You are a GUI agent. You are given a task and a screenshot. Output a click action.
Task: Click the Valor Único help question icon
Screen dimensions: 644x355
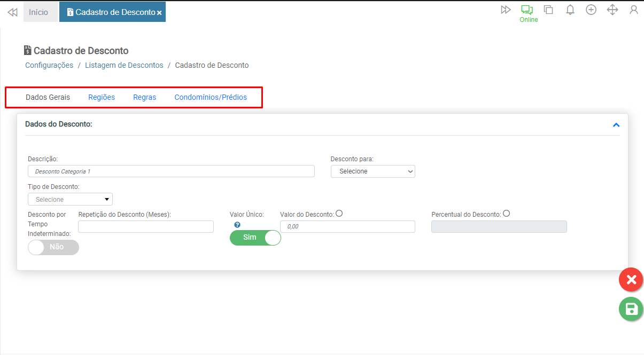coord(237,225)
